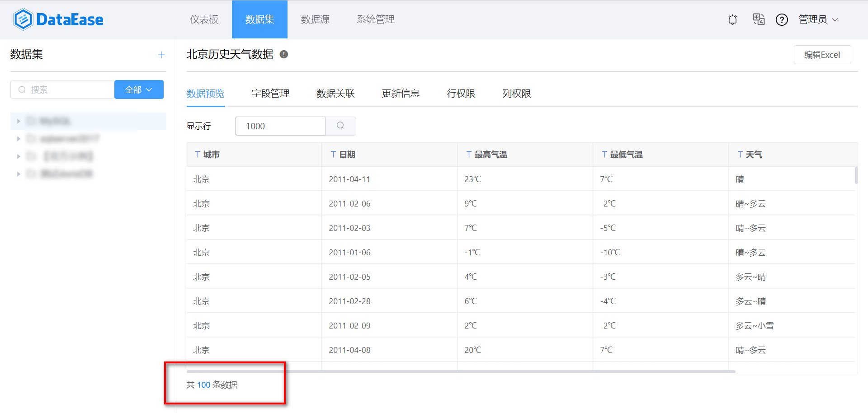This screenshot has width=868, height=413.
Task: Focus the 搜索 dataset search field
Action: tap(62, 89)
